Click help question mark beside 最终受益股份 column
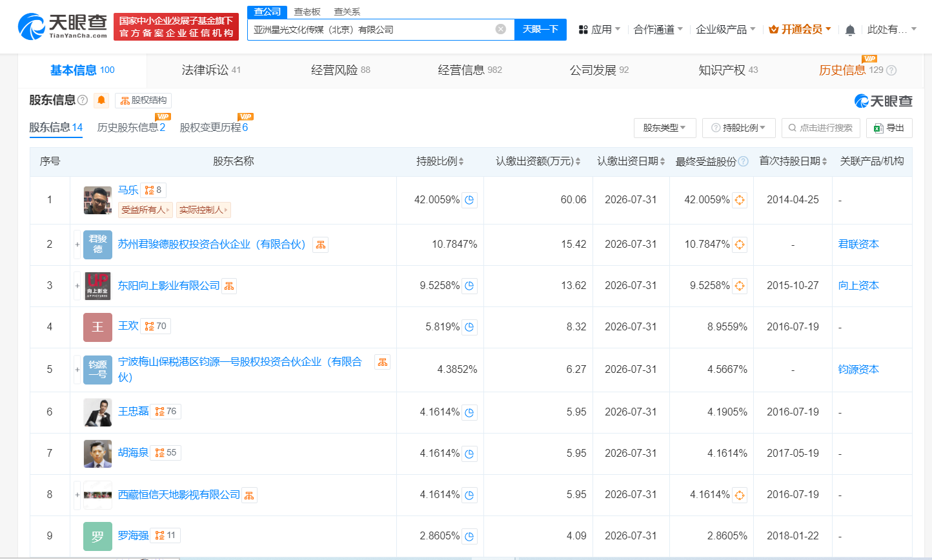932x560 pixels. (x=743, y=161)
